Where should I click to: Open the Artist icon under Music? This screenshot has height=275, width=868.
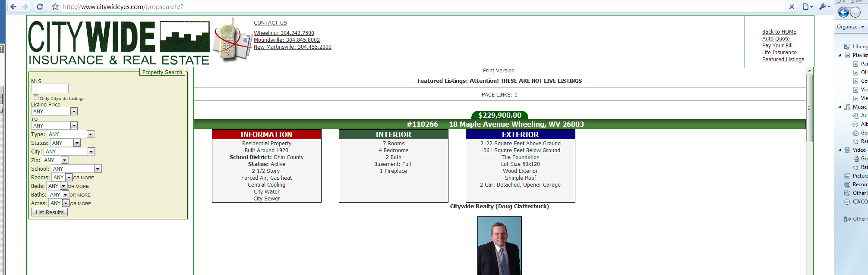click(855, 116)
